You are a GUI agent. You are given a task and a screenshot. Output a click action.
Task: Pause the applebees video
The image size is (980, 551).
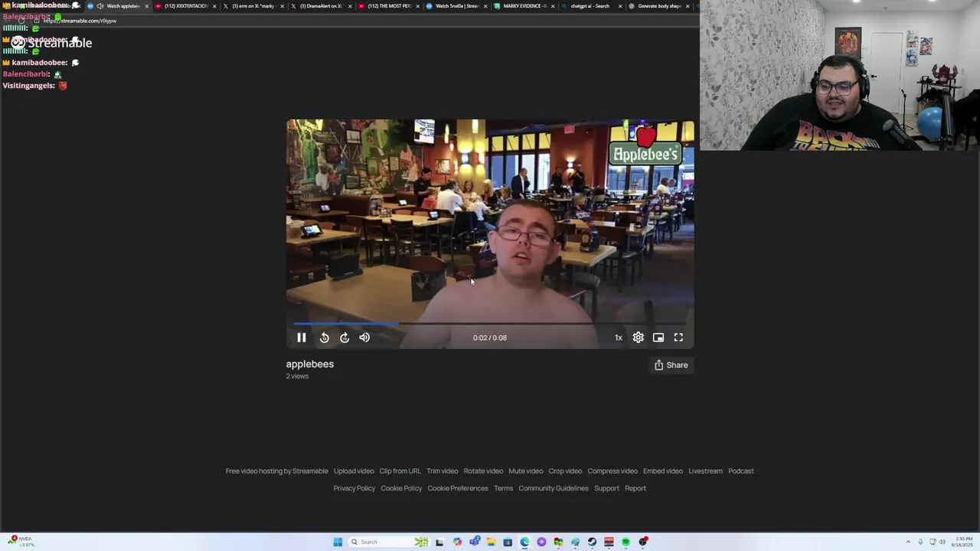pos(302,337)
